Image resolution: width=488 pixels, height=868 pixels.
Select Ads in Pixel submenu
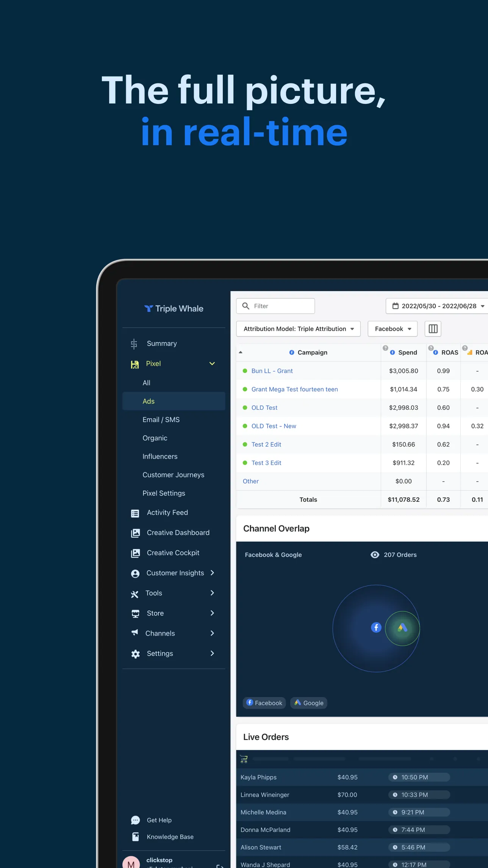click(174, 401)
